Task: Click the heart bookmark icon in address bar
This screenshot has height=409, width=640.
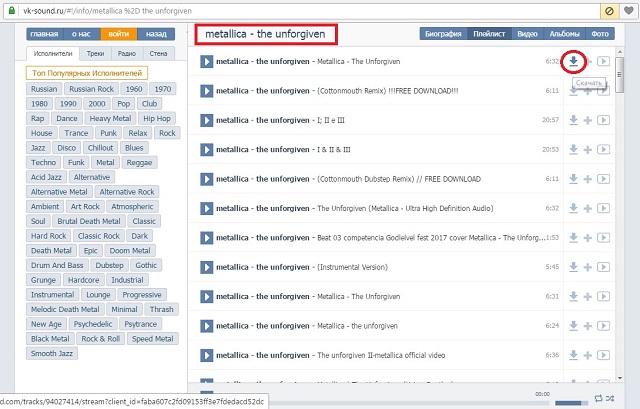Action: (629, 11)
